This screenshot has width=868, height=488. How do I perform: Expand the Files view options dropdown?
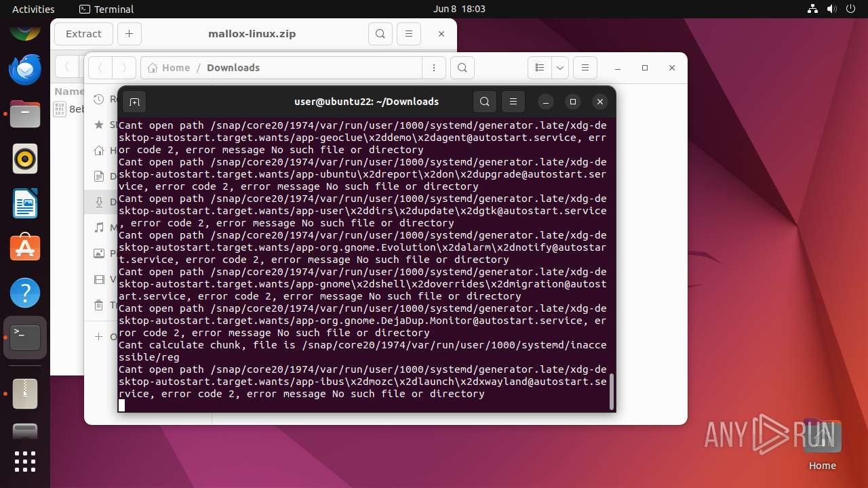[x=560, y=68]
